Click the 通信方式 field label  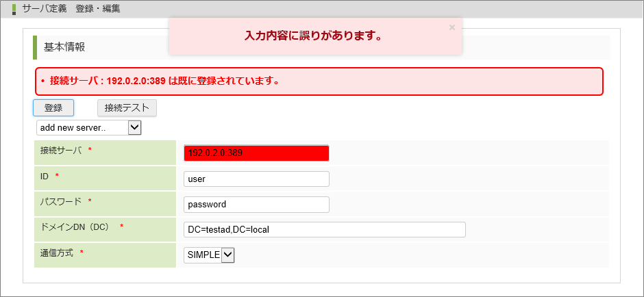click(x=57, y=253)
